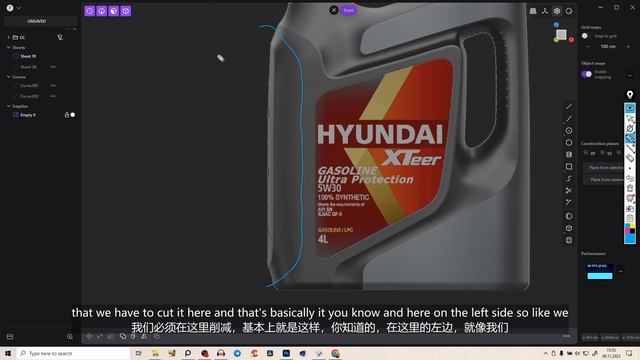Select the control point selection mode button
The height and width of the screenshot is (360, 640).
89,11
